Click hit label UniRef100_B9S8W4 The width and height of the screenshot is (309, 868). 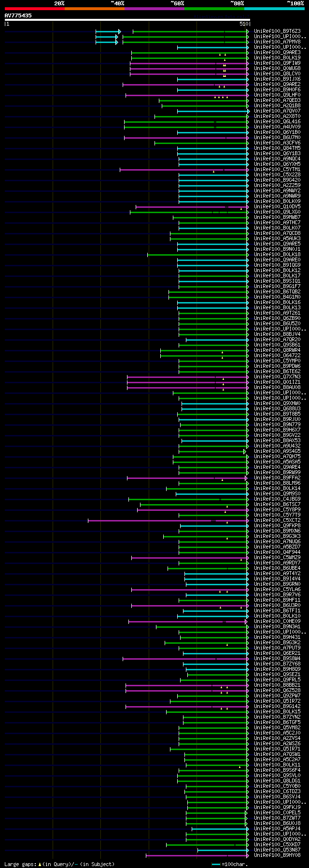click(277, 659)
